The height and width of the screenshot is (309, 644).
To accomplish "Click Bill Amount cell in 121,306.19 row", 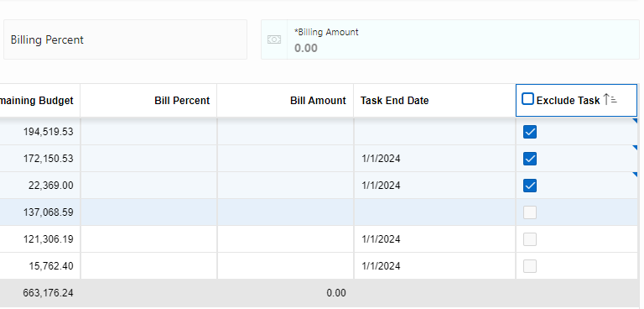I will coord(285,239).
